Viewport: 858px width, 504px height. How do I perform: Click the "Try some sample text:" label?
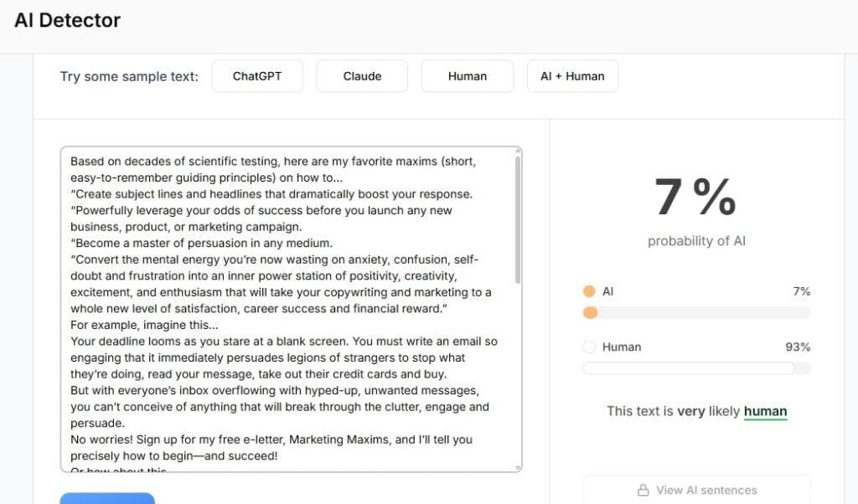point(129,76)
